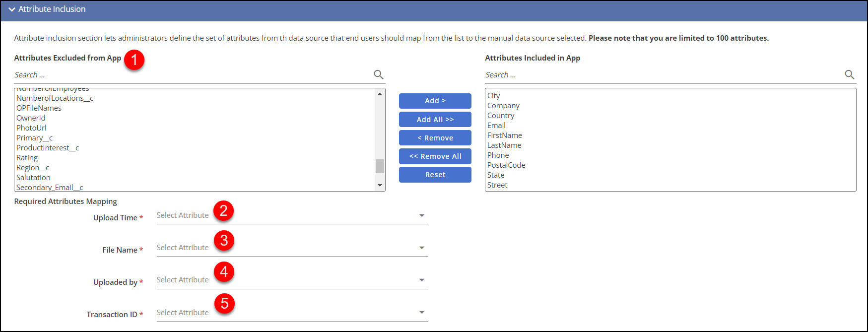Image resolution: width=868 pixels, height=332 pixels.
Task: Collapse the Attribute Inclusion section chevron
Action: point(12,9)
